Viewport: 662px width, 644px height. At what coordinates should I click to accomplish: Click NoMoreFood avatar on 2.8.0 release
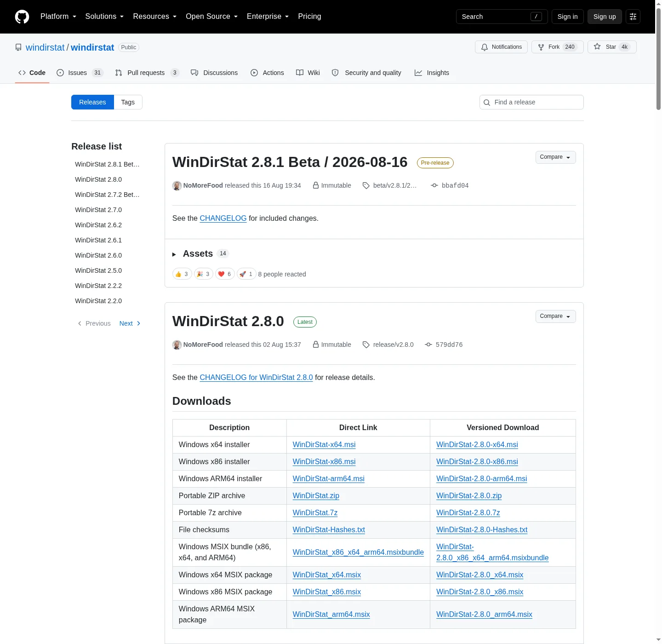[177, 345]
